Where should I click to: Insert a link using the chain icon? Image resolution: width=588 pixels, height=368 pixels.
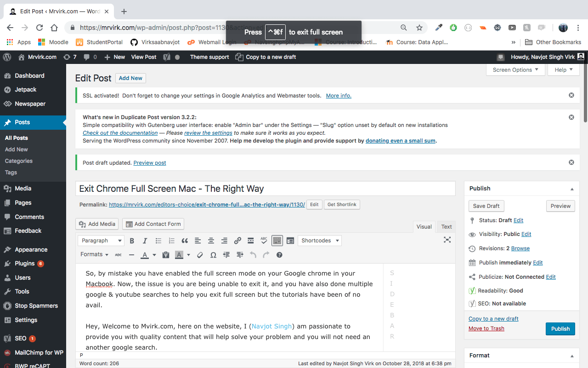tap(237, 241)
